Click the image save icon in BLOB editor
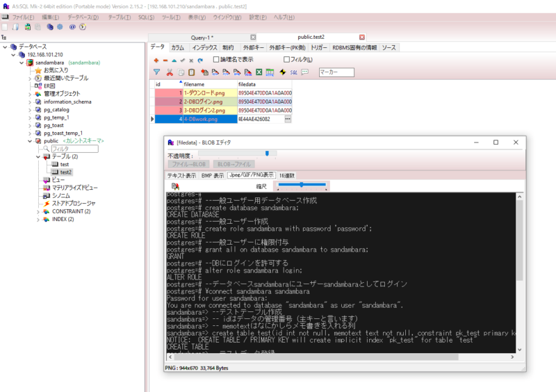This screenshot has height=392, width=556. click(175, 186)
